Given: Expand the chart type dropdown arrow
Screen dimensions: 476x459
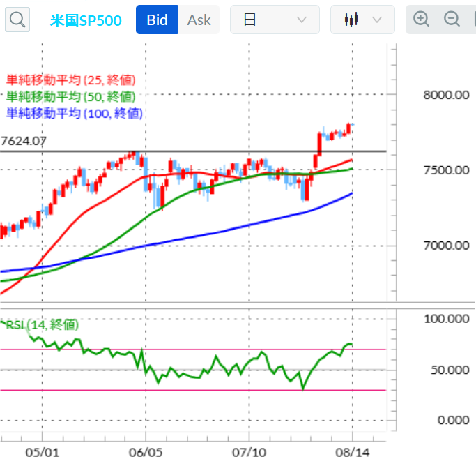Looking at the screenshot, I should [x=377, y=20].
